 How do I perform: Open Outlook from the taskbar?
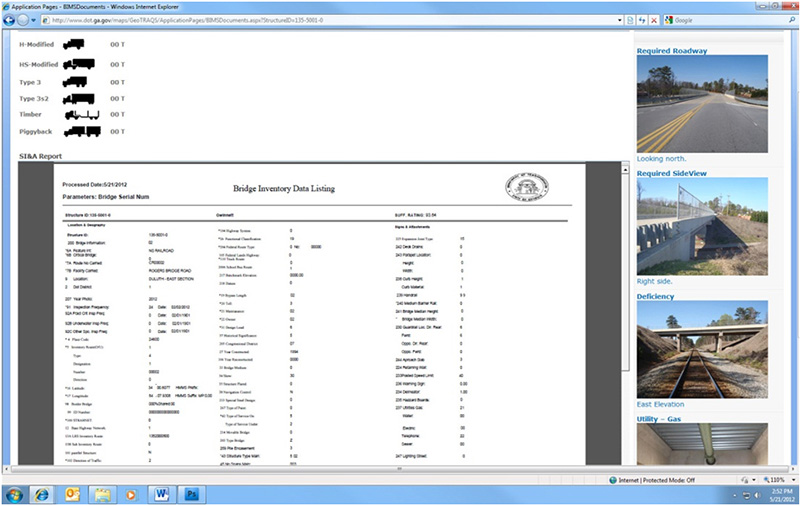pos(72,495)
